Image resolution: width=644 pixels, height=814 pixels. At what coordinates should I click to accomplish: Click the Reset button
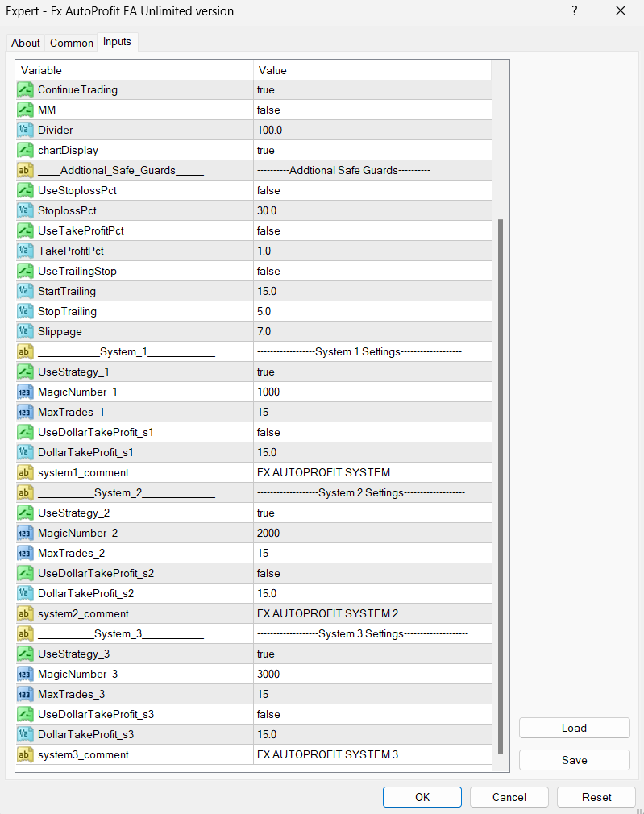(x=596, y=797)
